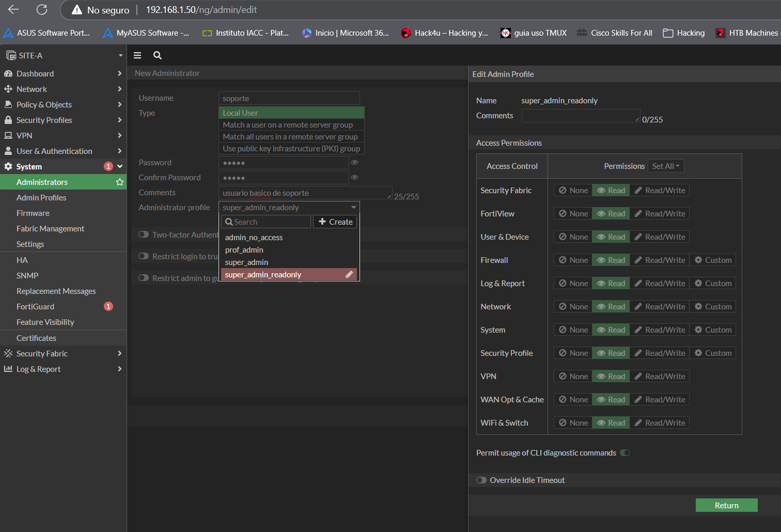Enable the Override Idle Timeout switch
Screen dimensions: 781x532
(x=481, y=480)
